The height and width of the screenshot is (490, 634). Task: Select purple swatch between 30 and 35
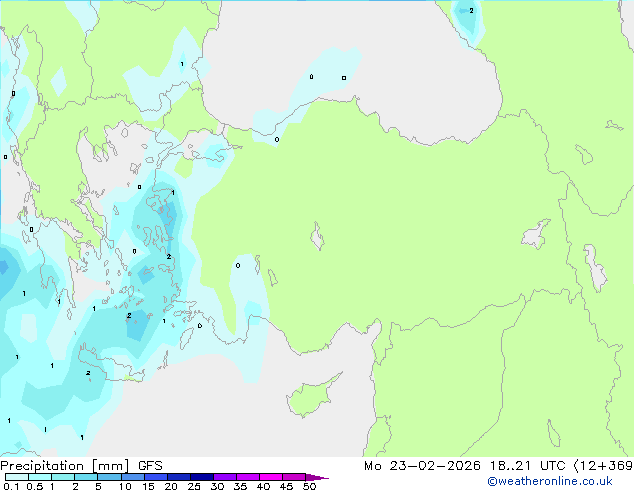point(225,477)
